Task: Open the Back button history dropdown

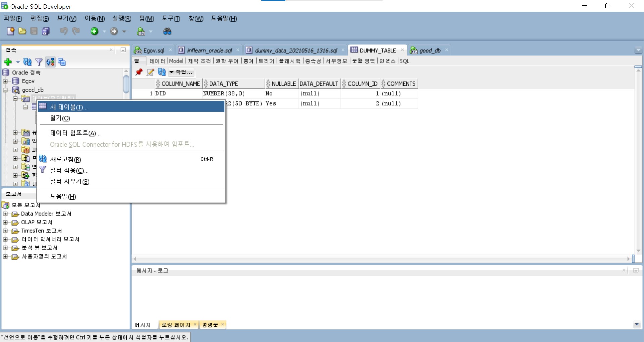Action: (104, 32)
